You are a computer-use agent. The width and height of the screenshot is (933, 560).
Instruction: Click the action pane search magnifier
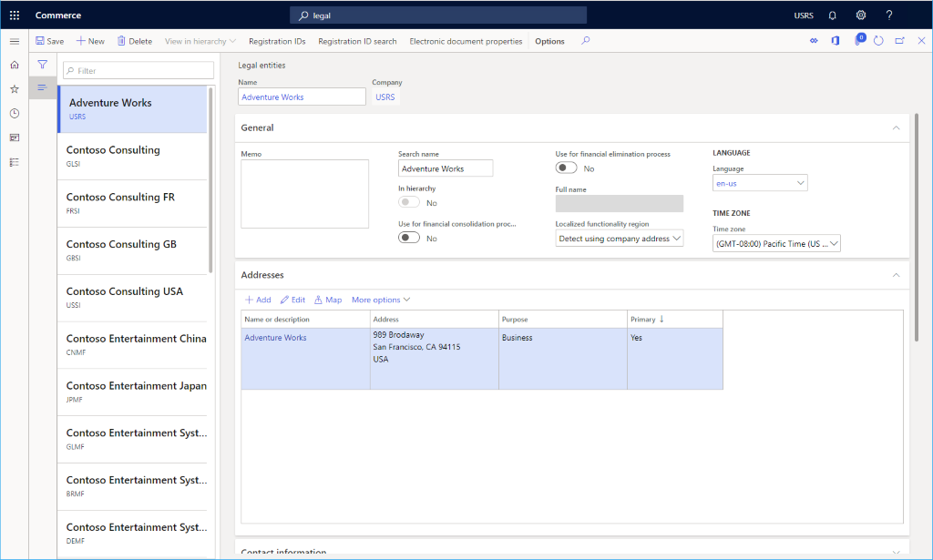(586, 40)
